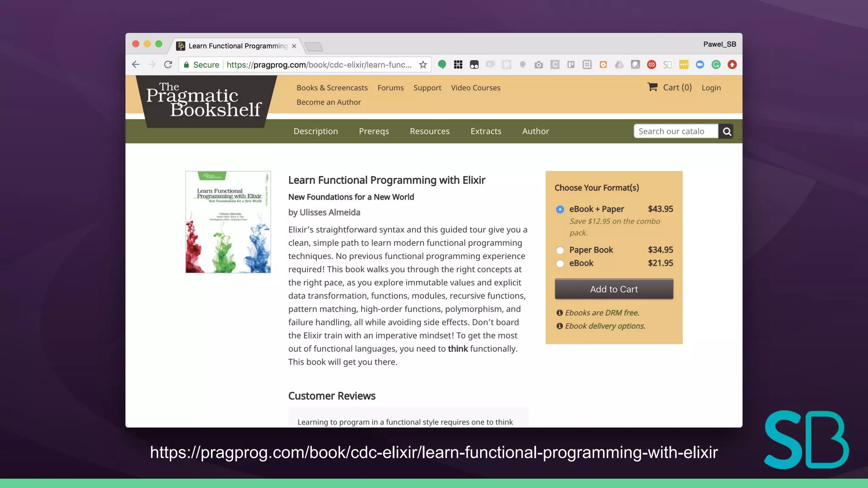Jump to the Extracts section tab
Viewport: 868px width, 488px height.
[486, 131]
